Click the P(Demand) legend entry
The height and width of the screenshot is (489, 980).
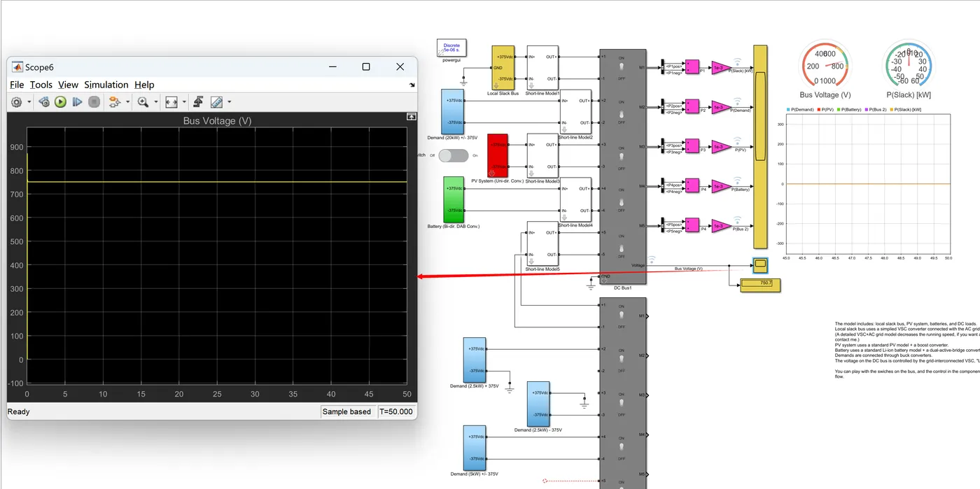pyautogui.click(x=801, y=110)
